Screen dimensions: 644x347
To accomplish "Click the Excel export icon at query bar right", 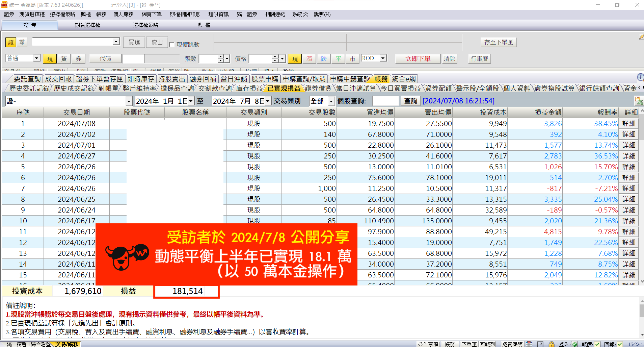I will click(639, 101).
